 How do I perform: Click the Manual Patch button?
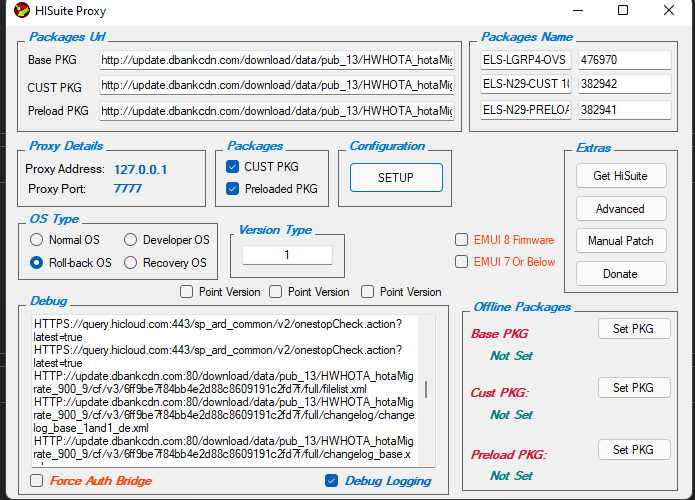[621, 241]
